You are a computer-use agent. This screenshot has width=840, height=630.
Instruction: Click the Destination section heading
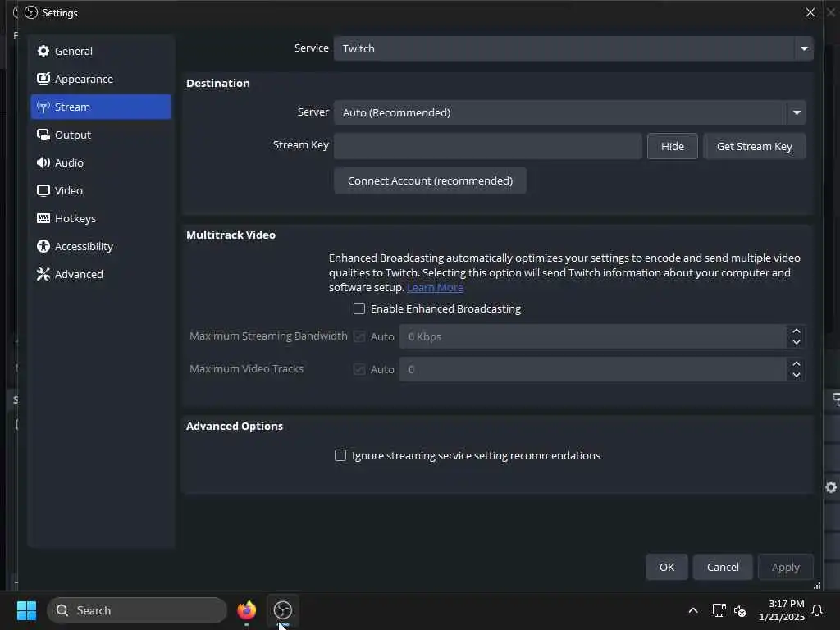(218, 83)
